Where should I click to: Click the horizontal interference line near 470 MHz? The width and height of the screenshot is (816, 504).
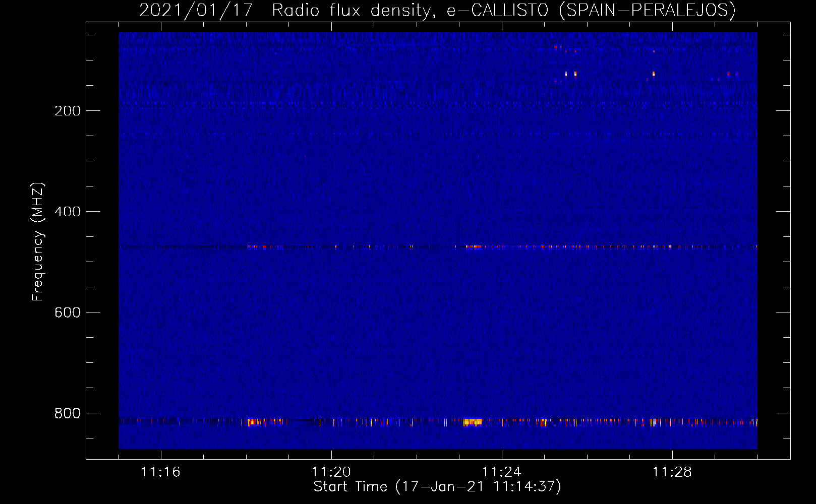pos(438,247)
